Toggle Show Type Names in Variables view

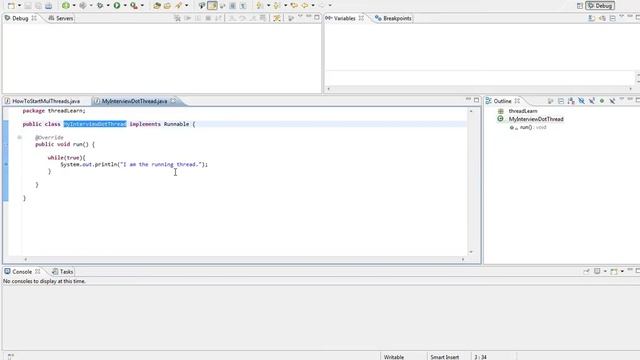pos(591,18)
